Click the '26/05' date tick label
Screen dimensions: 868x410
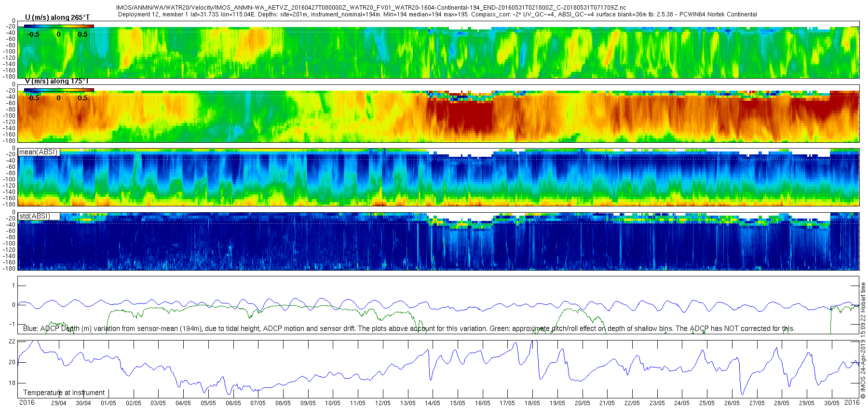(x=732, y=403)
